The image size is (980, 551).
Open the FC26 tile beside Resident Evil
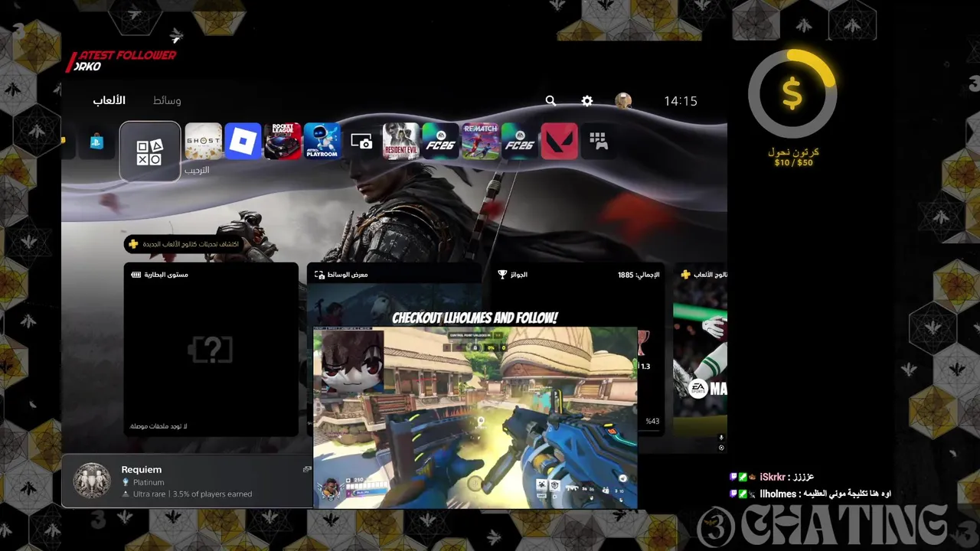coord(440,142)
